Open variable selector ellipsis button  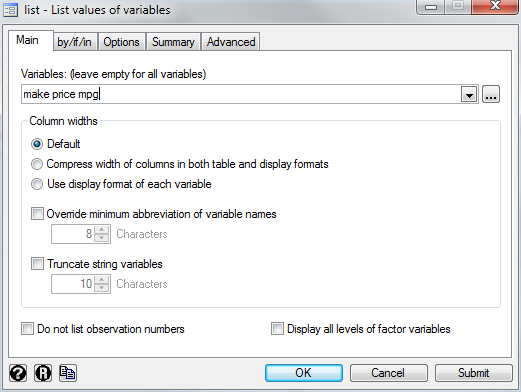point(491,94)
